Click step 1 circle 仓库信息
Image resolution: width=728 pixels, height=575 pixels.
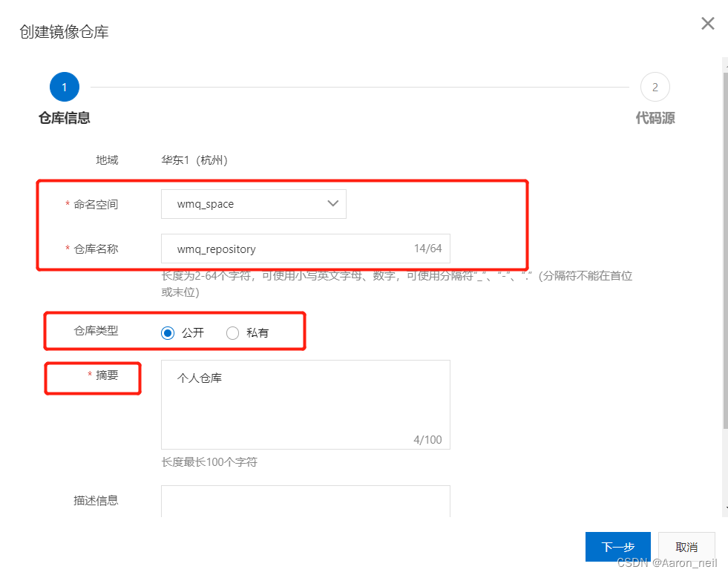point(65,87)
